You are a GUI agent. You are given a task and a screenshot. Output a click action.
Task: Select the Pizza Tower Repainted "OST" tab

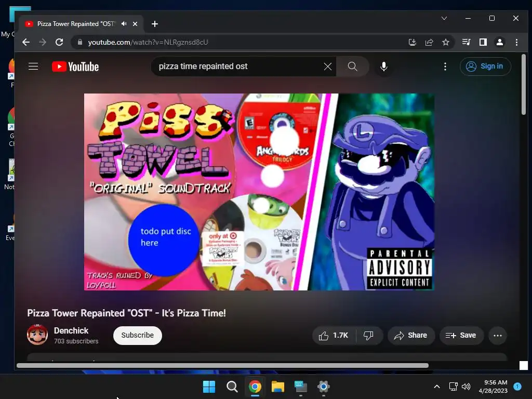coord(82,24)
